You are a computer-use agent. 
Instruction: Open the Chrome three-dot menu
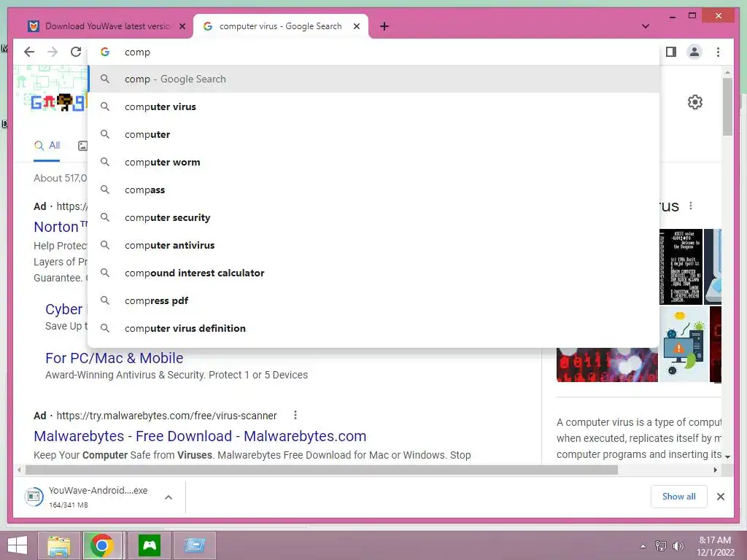click(718, 52)
